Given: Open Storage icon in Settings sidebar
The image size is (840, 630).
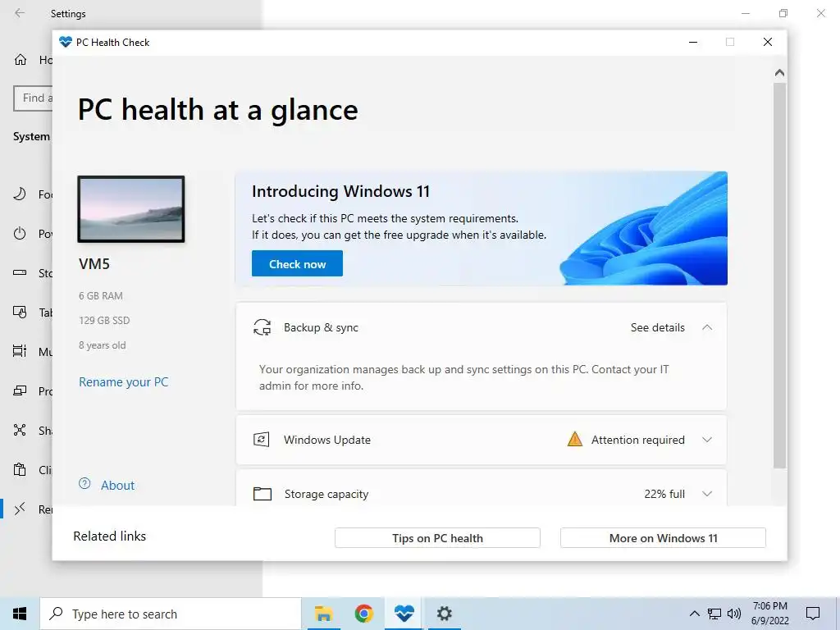Looking at the screenshot, I should pos(20,272).
